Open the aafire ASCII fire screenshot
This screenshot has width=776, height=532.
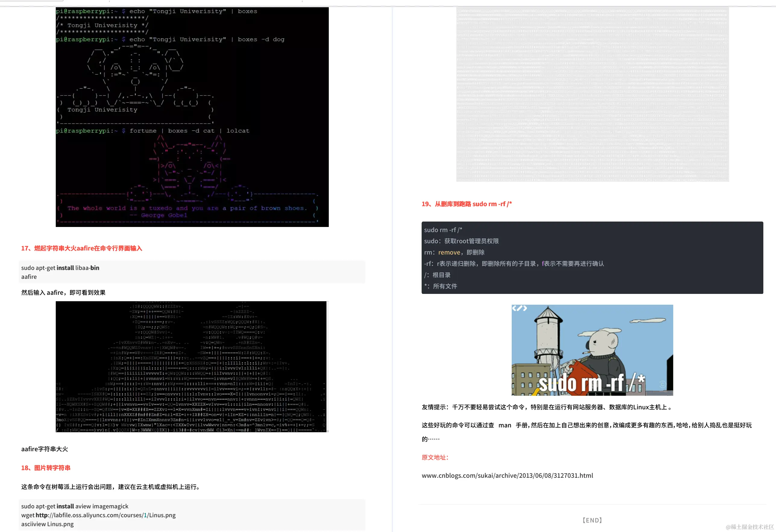click(192, 366)
